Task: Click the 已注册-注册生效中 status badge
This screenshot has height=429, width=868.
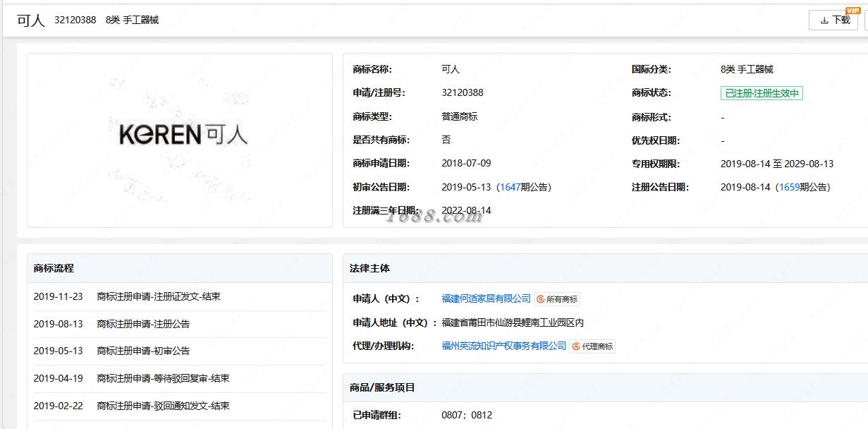Action: pyautogui.click(x=762, y=93)
